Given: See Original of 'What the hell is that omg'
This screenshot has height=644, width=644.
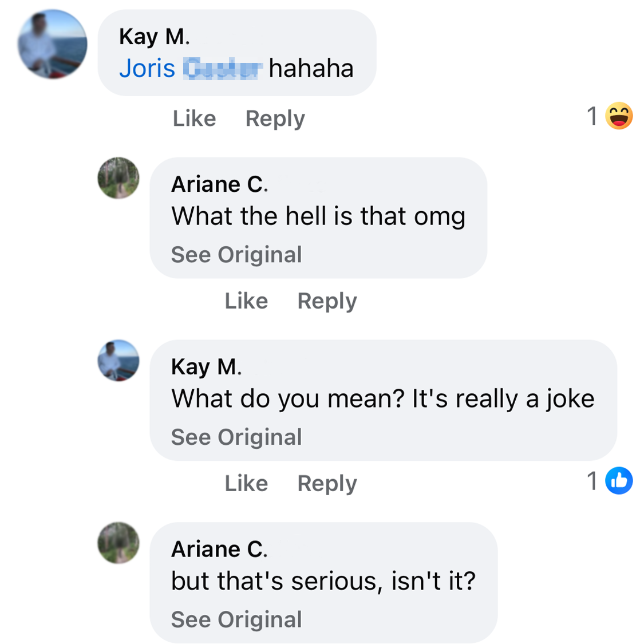Looking at the screenshot, I should (236, 255).
